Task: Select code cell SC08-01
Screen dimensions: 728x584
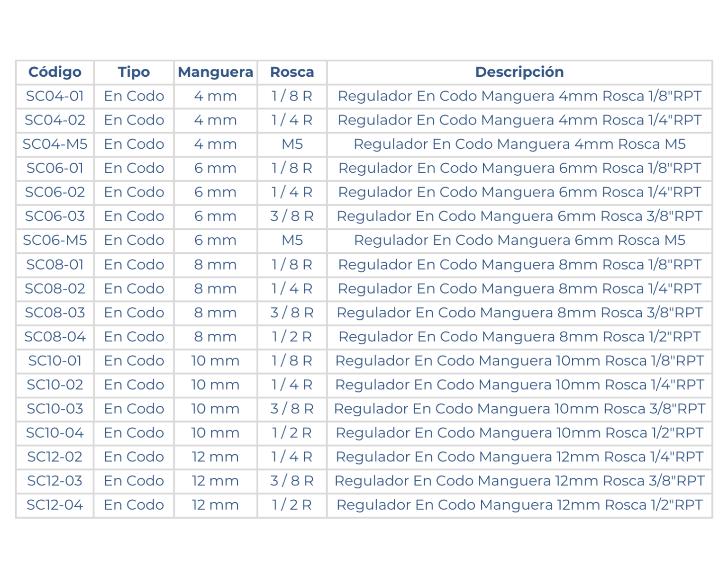Action: pos(55,264)
